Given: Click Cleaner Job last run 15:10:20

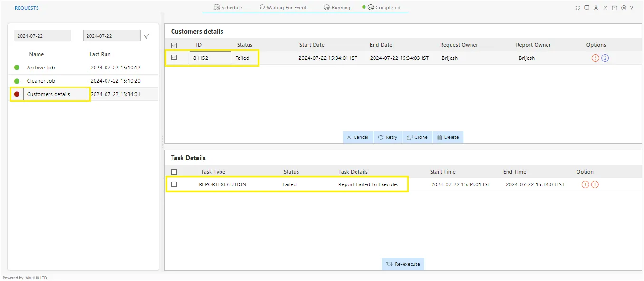Looking at the screenshot, I should (115, 81).
